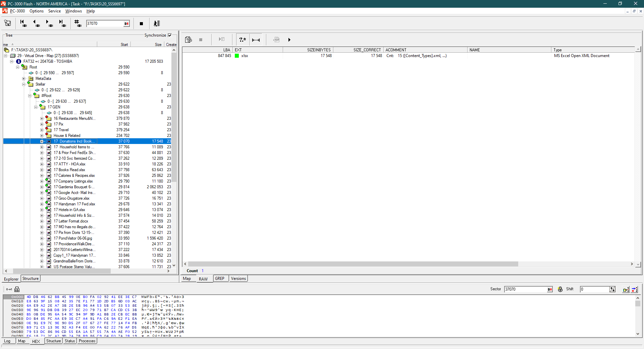
Task: Click the Start column header in tree
Action: click(114, 44)
